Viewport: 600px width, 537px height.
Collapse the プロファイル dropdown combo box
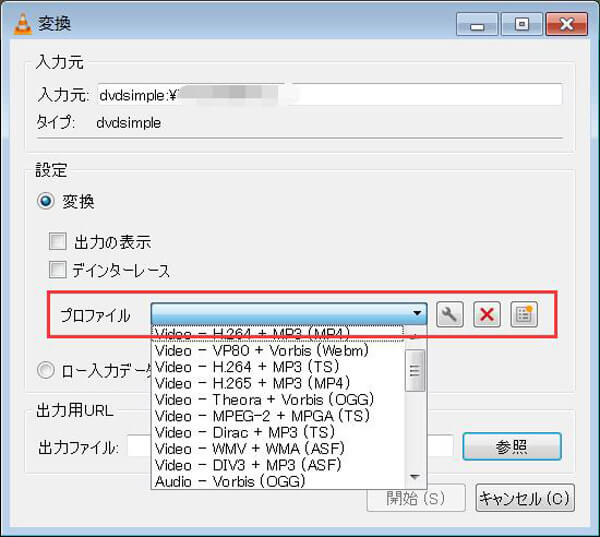[x=289, y=314]
